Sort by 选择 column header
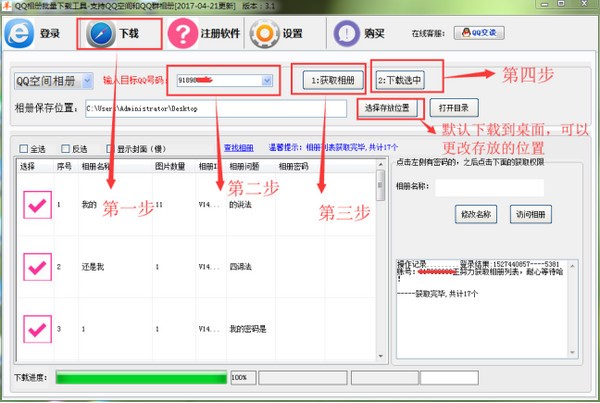The width and height of the screenshot is (600, 403). coord(28,166)
